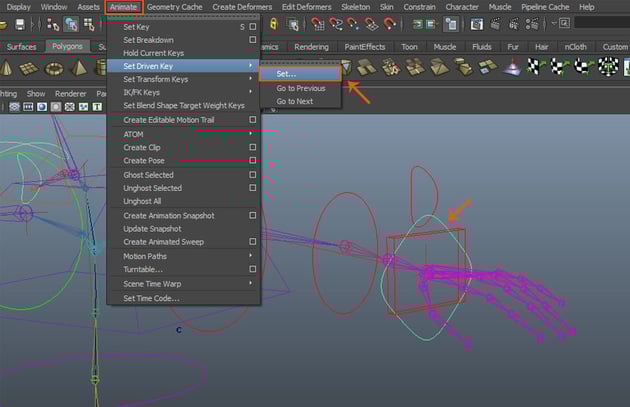The width and height of the screenshot is (630, 407).
Task: Click the render current frame clapperboard
Action: coord(495,24)
